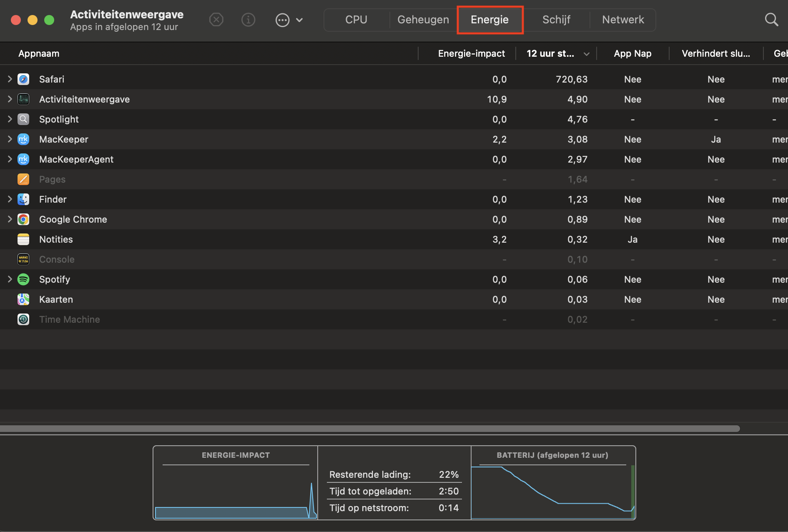The width and height of the screenshot is (788, 532).
Task: Click the Safari app icon
Action: click(x=23, y=79)
